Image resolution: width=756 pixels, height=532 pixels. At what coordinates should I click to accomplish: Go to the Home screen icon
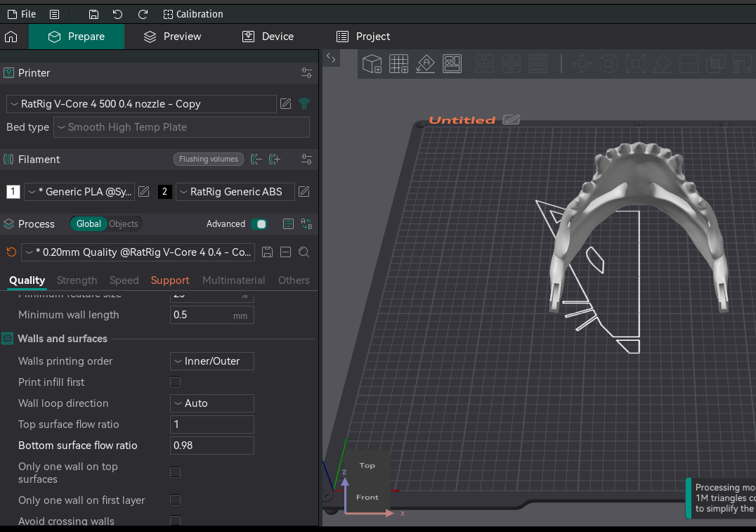11,37
